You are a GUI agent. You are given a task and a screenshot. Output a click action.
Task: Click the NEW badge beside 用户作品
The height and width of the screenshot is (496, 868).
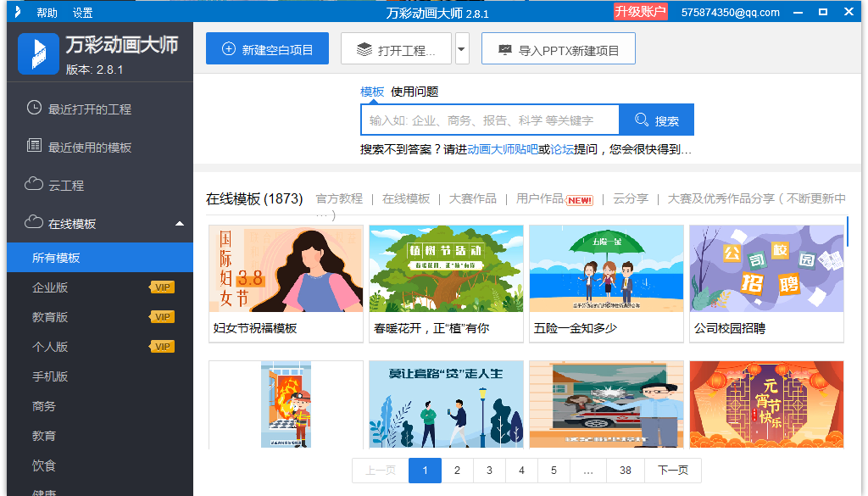579,200
